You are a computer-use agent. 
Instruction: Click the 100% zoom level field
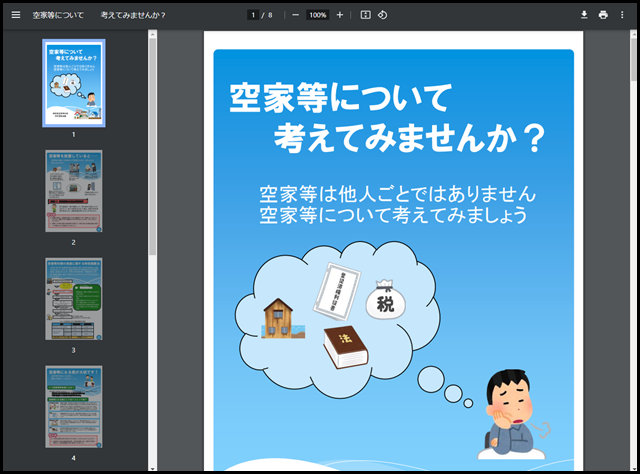pyautogui.click(x=318, y=15)
